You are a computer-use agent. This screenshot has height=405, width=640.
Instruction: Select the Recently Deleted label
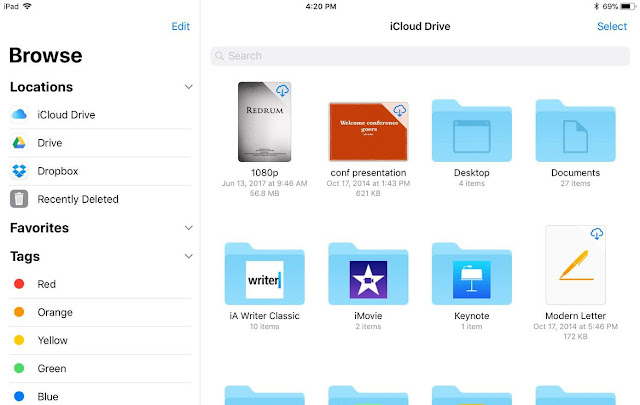coord(78,199)
